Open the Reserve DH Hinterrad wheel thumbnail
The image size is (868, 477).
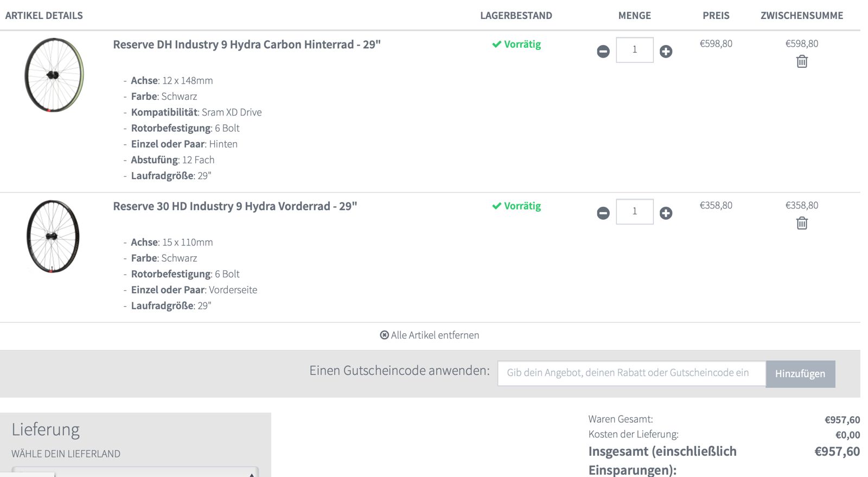tap(54, 75)
